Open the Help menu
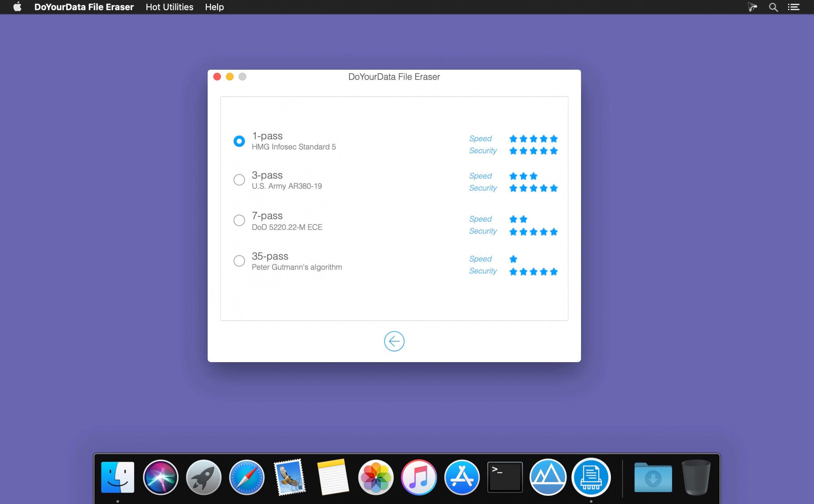The width and height of the screenshot is (814, 504). pyautogui.click(x=214, y=7)
